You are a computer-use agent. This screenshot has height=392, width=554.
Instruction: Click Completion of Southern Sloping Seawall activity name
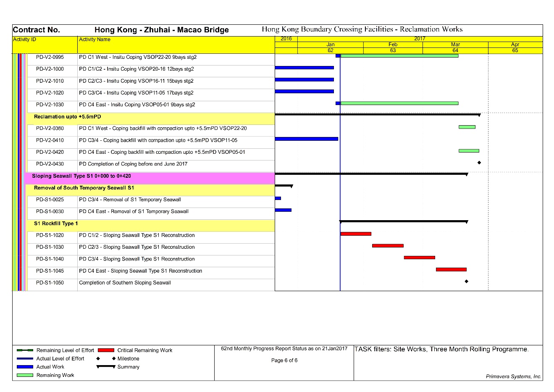[125, 283]
